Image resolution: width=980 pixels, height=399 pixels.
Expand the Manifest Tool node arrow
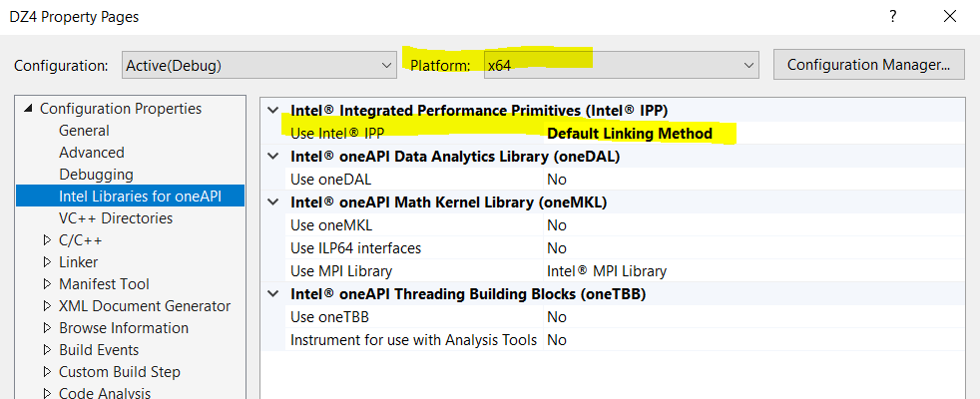click(47, 284)
